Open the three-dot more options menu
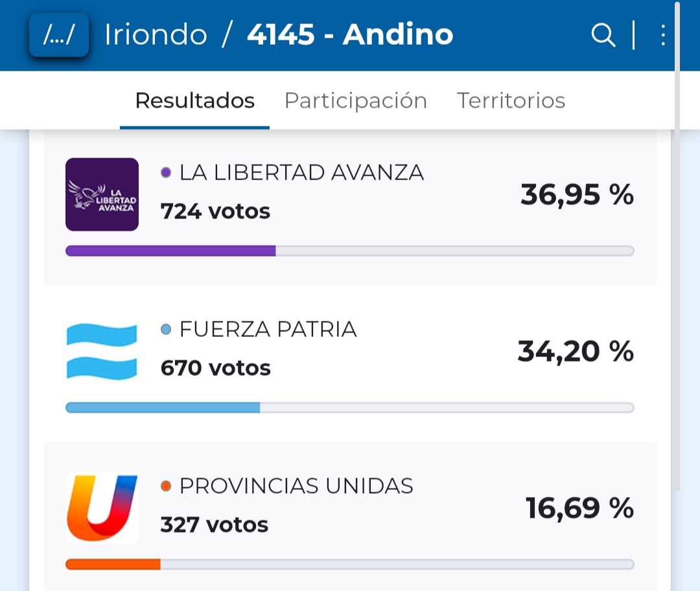Screen dimensions: 700x591 [662, 35]
